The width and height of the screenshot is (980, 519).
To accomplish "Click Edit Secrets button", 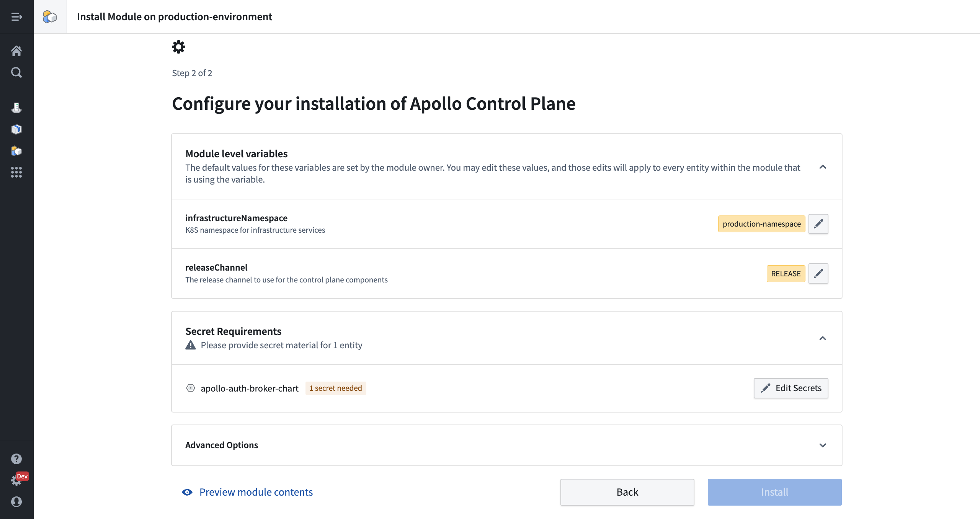I will coord(791,388).
